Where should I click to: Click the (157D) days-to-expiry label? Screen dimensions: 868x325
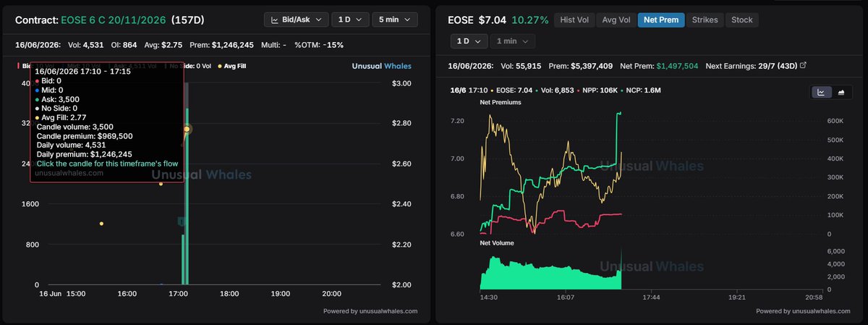tap(189, 20)
